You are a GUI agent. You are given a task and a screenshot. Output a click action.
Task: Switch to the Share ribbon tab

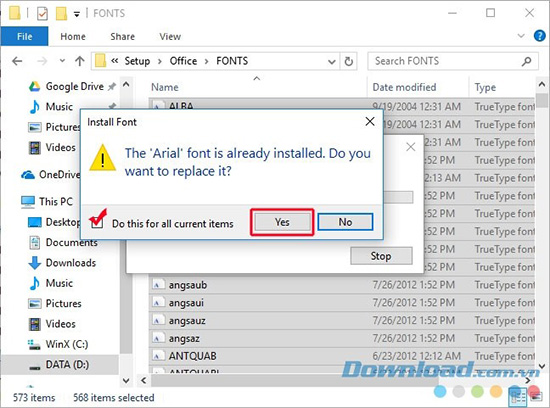(122, 36)
